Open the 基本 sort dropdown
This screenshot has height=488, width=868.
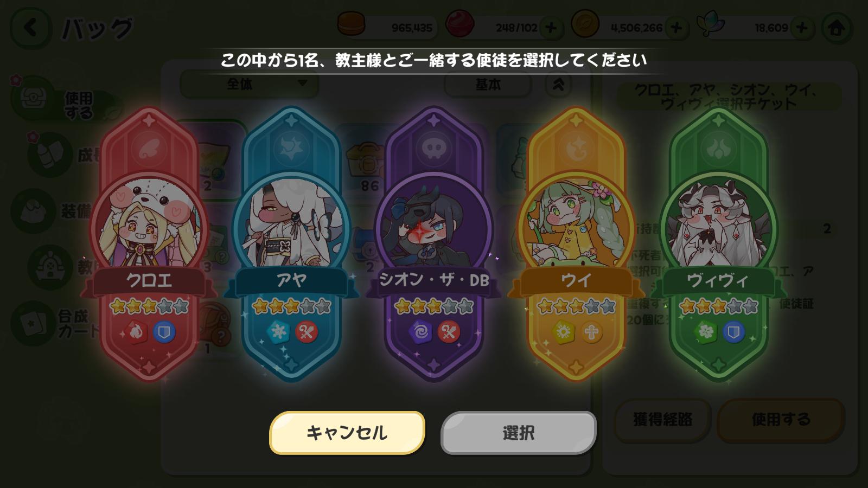click(x=488, y=85)
